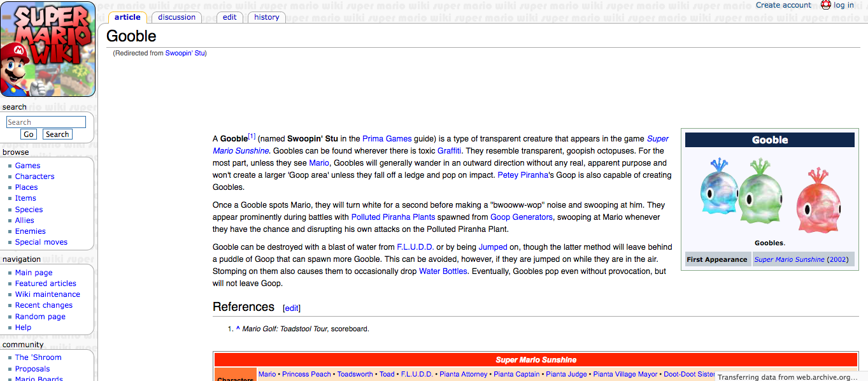868x381 pixels.
Task: Load a Random page
Action: pyautogui.click(x=40, y=317)
